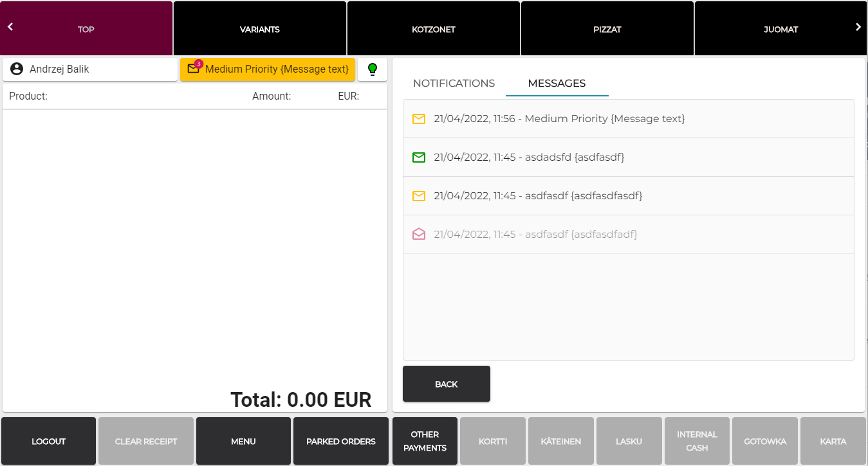Image resolution: width=868 pixels, height=466 pixels.
Task: Switch to the Notifications tab
Action: [x=454, y=84]
